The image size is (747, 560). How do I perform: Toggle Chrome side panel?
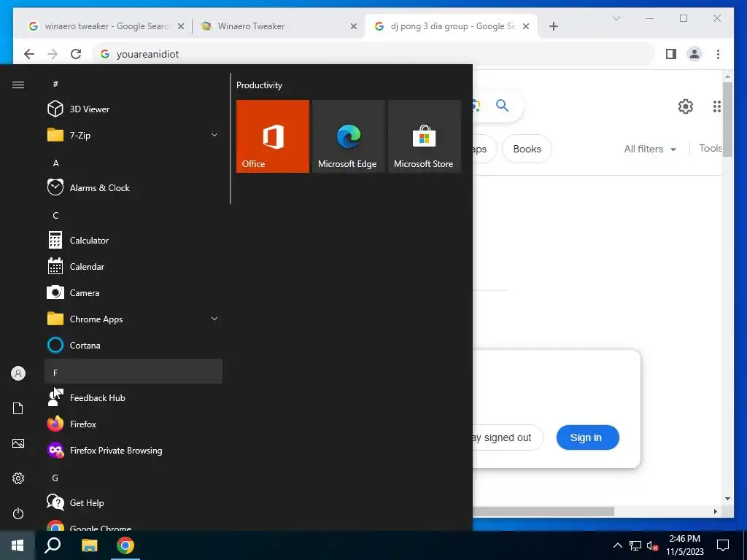tap(671, 54)
